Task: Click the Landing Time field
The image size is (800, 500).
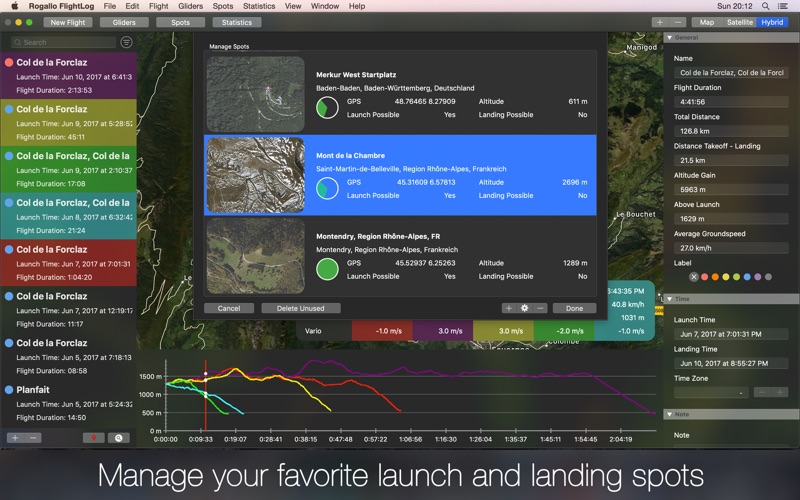Action: pyautogui.click(x=731, y=363)
